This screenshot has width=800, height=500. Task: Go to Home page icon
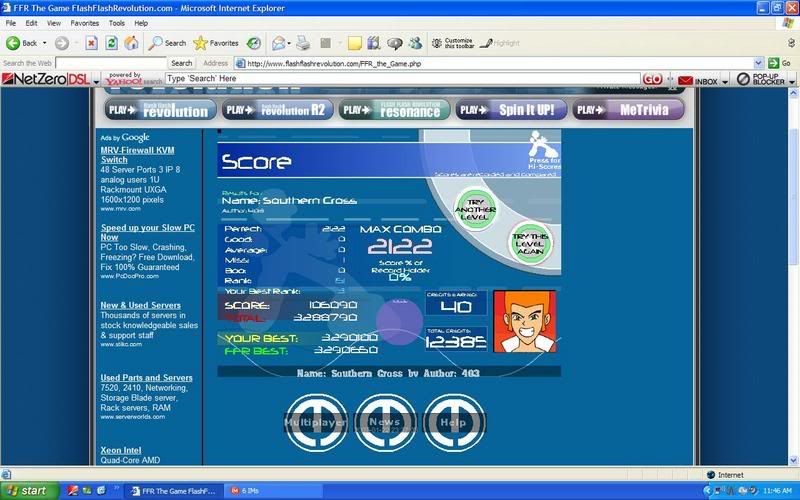tap(130, 43)
